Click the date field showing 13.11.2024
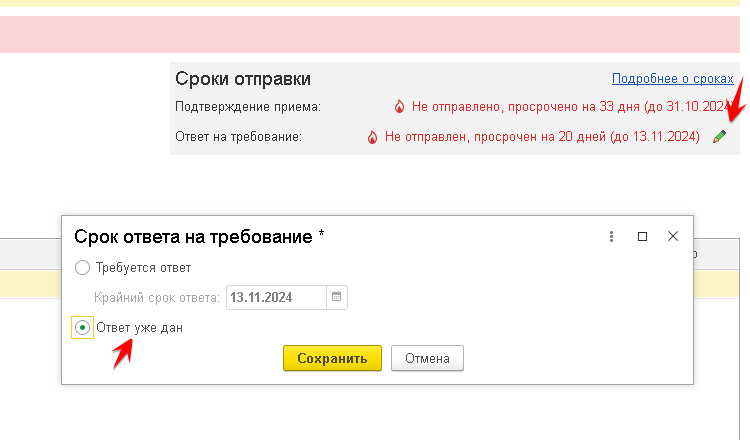750x440 pixels. click(x=275, y=297)
